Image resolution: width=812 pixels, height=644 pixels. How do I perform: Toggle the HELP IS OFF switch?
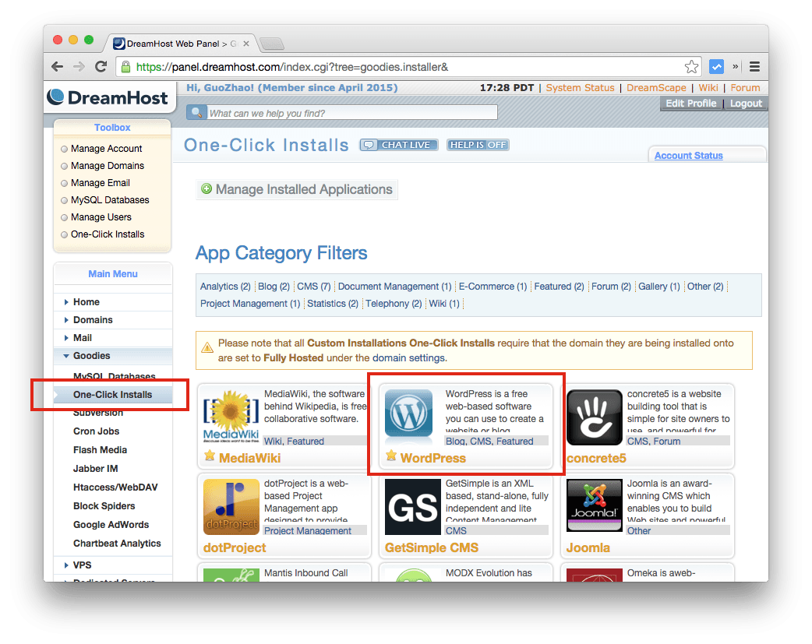click(478, 144)
